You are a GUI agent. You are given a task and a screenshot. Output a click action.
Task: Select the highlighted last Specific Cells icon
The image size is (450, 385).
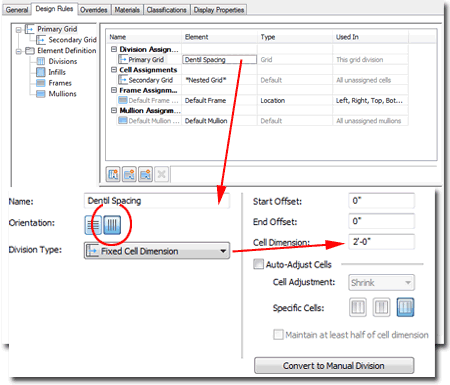tap(405, 307)
